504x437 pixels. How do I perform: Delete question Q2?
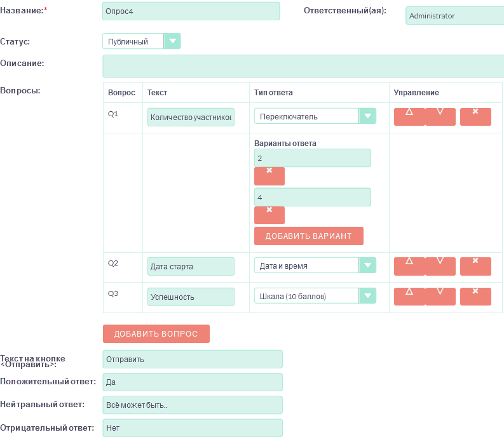click(475, 266)
